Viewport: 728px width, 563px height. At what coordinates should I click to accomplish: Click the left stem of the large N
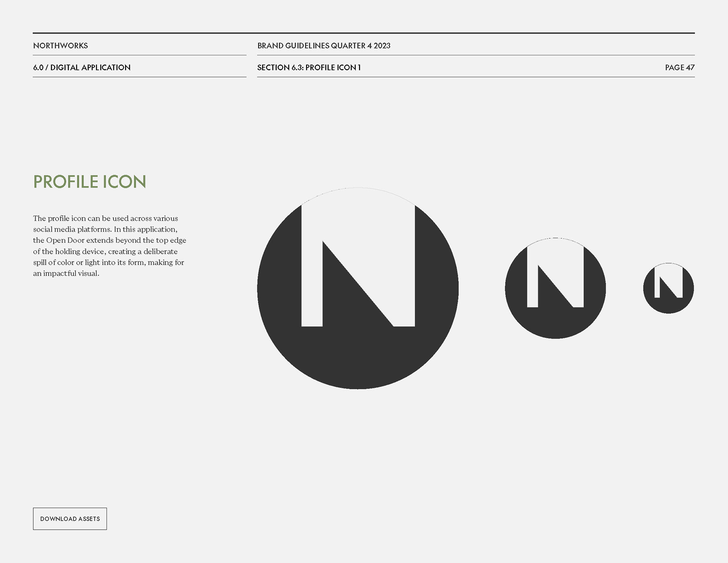[x=312, y=266]
